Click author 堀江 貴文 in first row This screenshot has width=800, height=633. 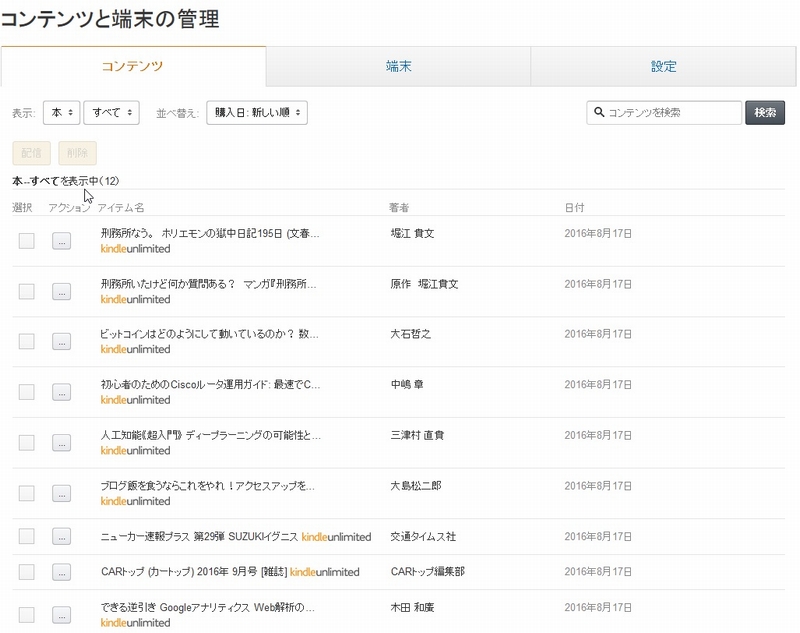click(412, 234)
